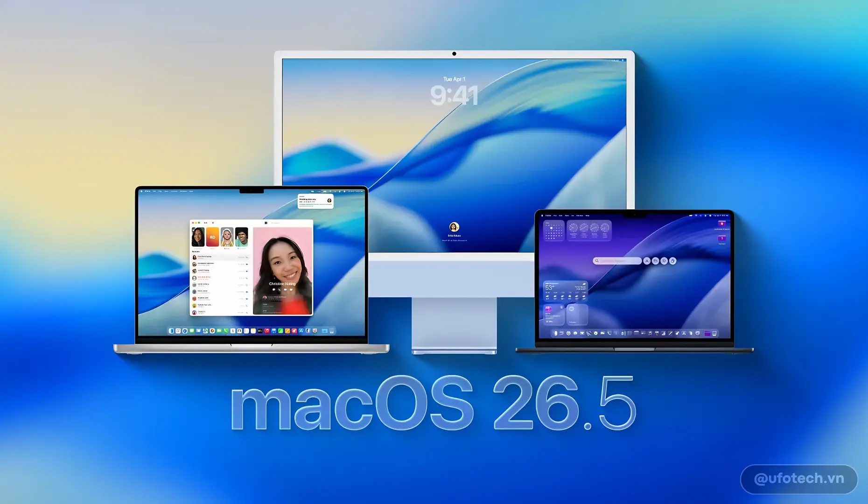Viewport: 868px width, 504px height.
Task: Open Music in the right MacBook's dock
Action: tap(650, 333)
